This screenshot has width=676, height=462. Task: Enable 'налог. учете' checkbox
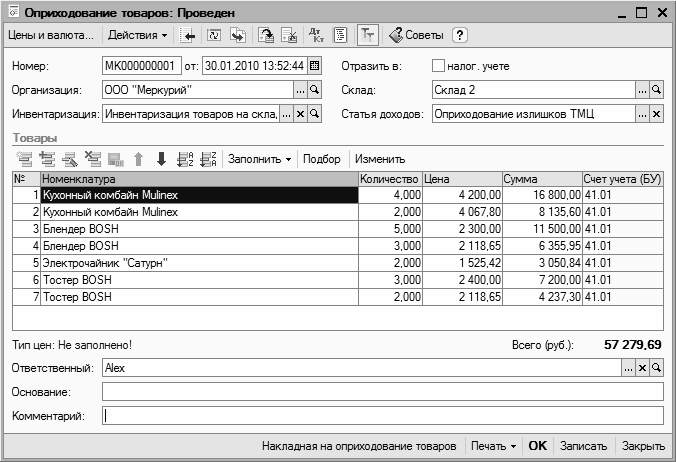(x=438, y=66)
